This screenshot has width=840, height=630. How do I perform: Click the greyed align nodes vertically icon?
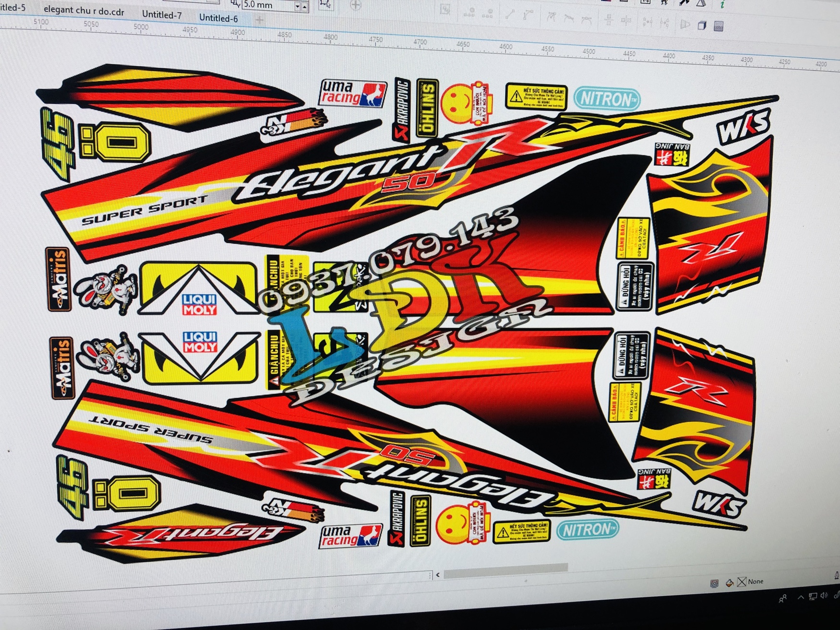(609, 20)
